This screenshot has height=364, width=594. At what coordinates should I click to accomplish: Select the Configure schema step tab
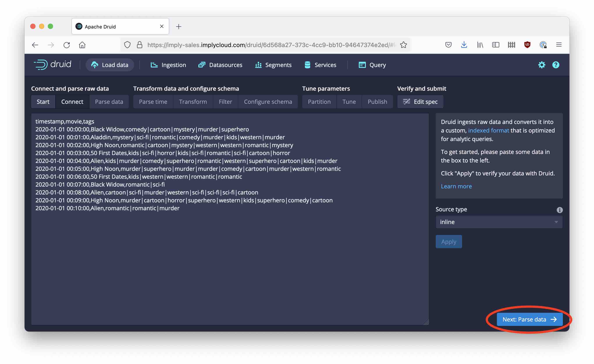[x=268, y=102]
